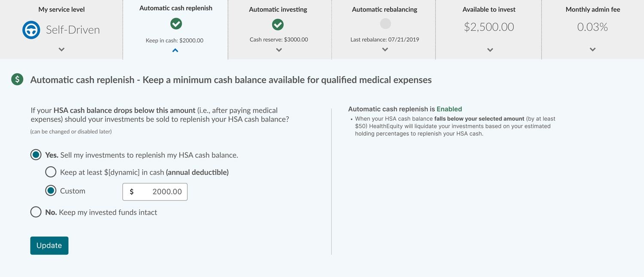Click the Update button
The width and height of the screenshot is (644, 277).
pos(49,245)
